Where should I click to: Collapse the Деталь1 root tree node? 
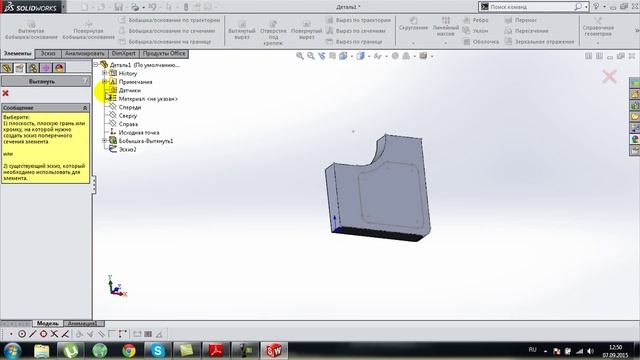pos(96,64)
